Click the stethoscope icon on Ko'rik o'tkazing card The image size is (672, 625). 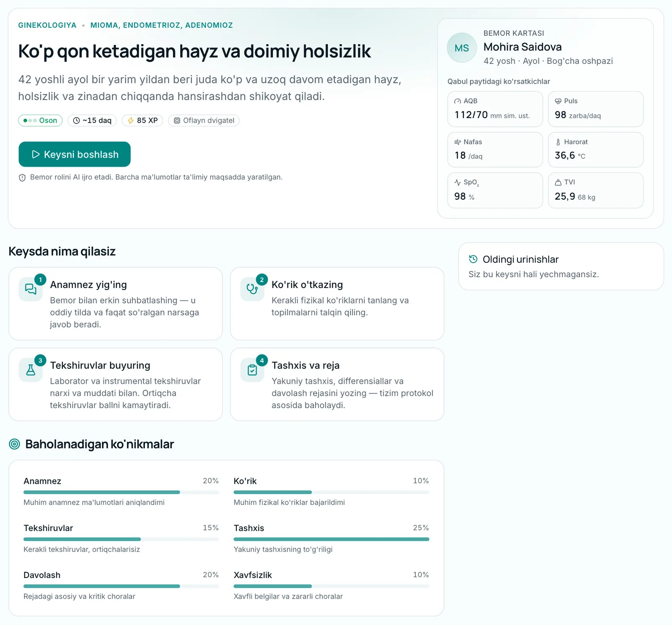[x=252, y=289]
